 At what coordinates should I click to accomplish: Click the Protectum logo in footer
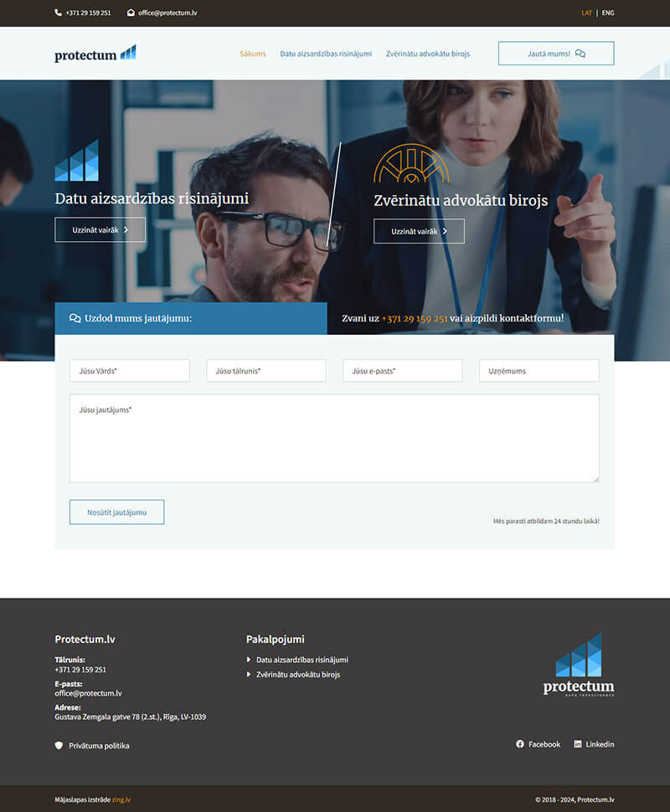click(578, 665)
